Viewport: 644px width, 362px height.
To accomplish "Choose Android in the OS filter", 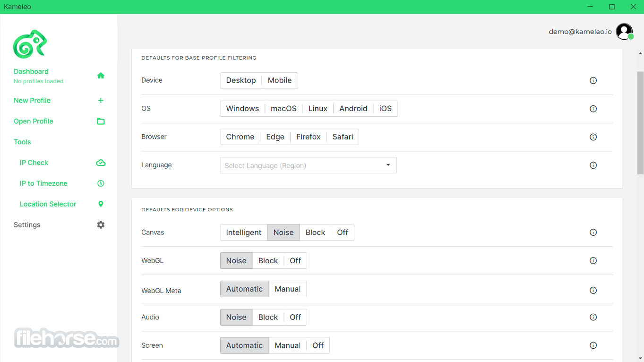I will (353, 109).
